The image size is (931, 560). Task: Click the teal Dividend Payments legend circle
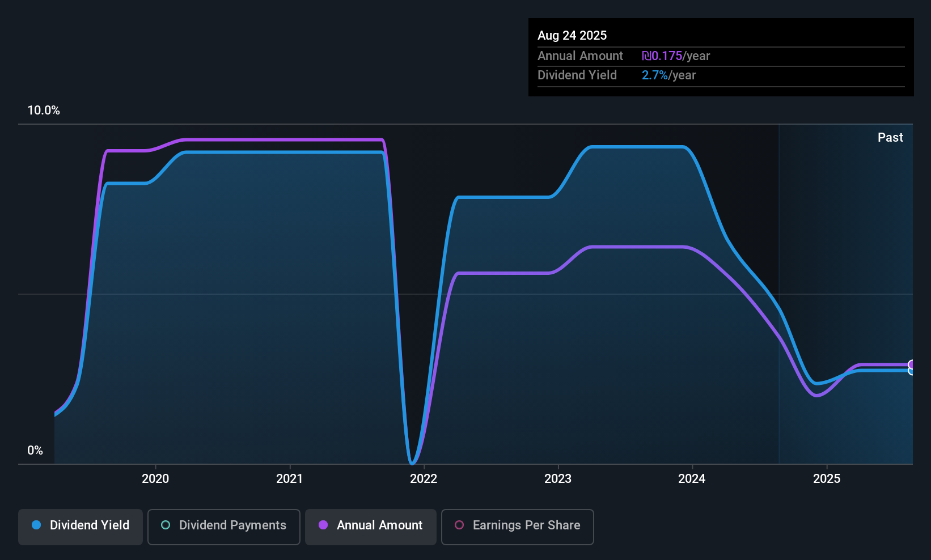tap(166, 525)
